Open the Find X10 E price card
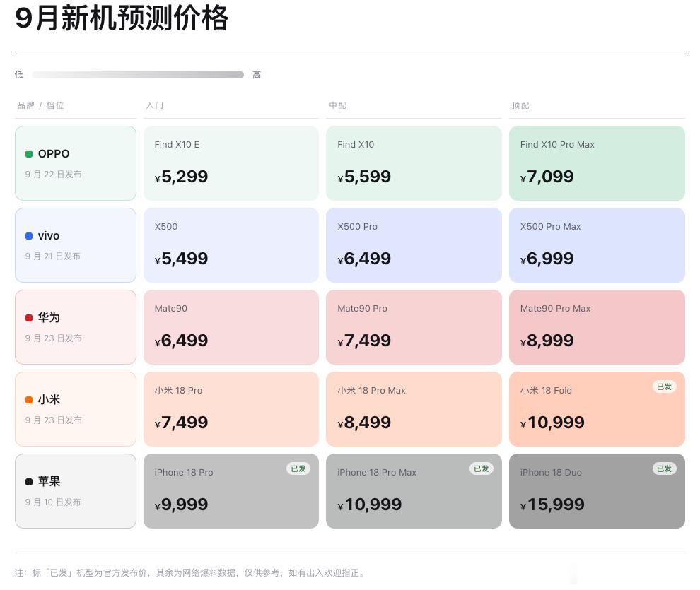 231,163
